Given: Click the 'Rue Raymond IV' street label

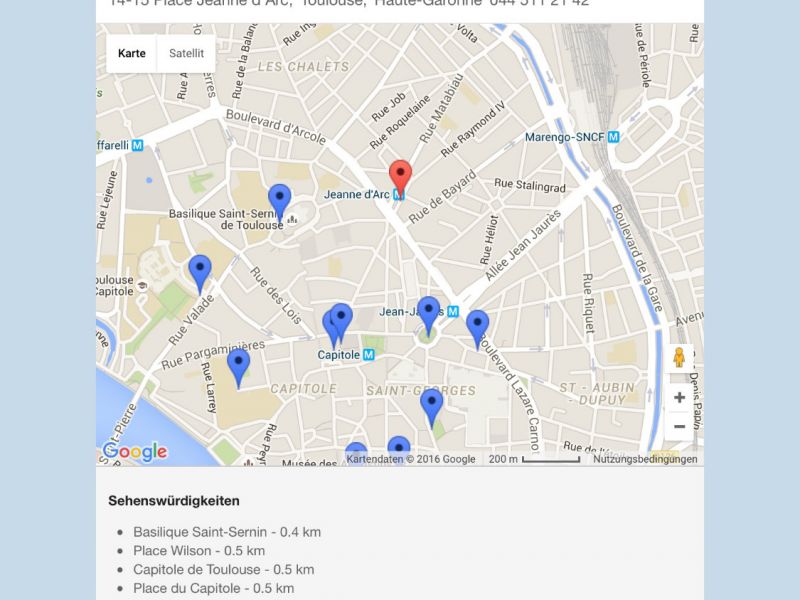Looking at the screenshot, I should tap(473, 129).
